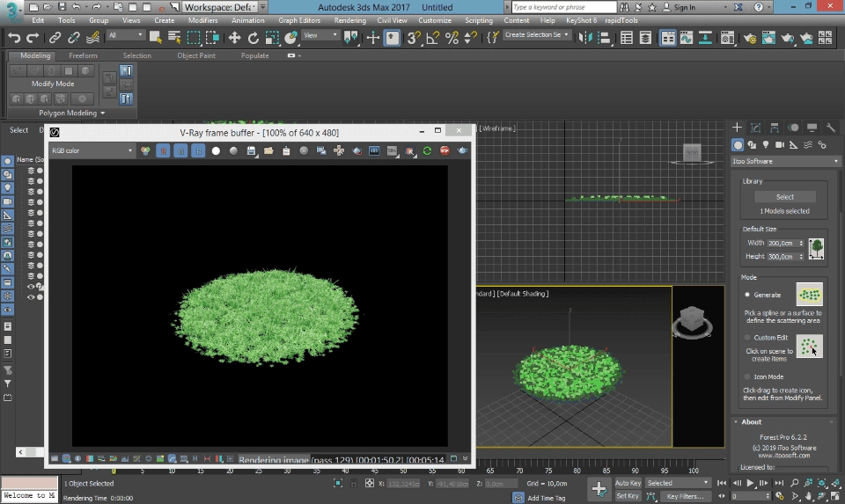The image size is (845, 504).
Task: Click the render teapot in frame buffer toolbar
Action: 462,150
